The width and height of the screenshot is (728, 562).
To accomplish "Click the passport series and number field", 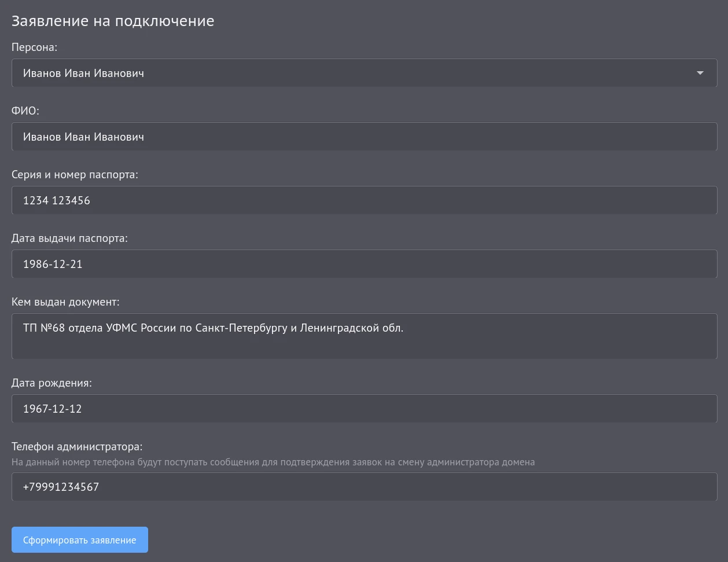I will pos(363,200).
